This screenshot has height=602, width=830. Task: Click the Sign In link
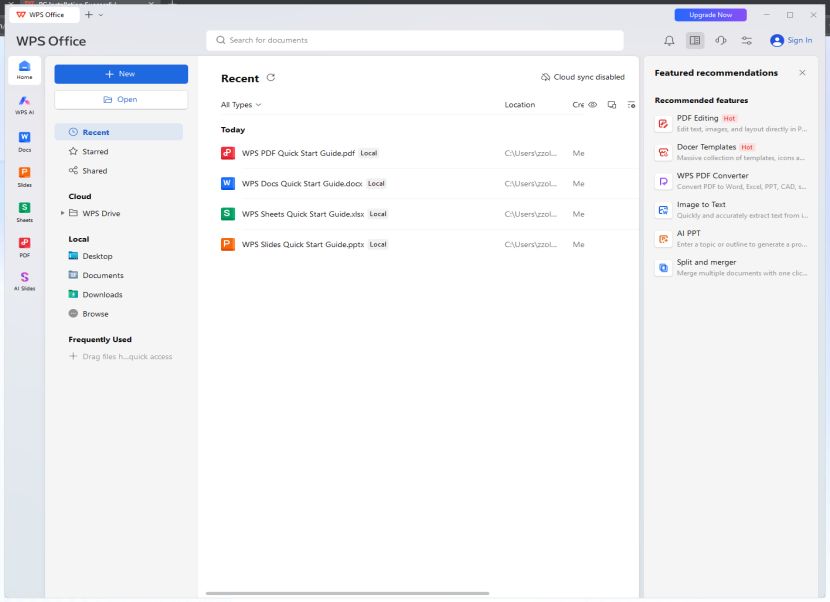pyautogui.click(x=799, y=40)
